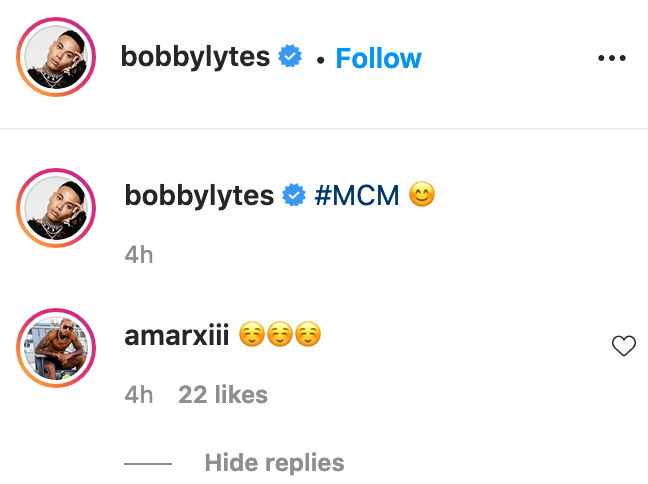648x484 pixels.
Task: Click the last emoji in amarxiii's comment
Action: pos(308,336)
